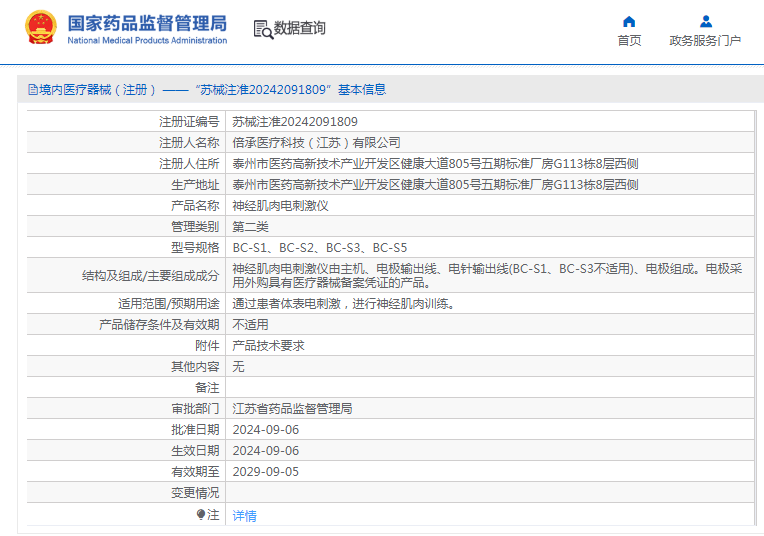Open the 详情 link
Screen dimensions: 764x536
(x=245, y=516)
